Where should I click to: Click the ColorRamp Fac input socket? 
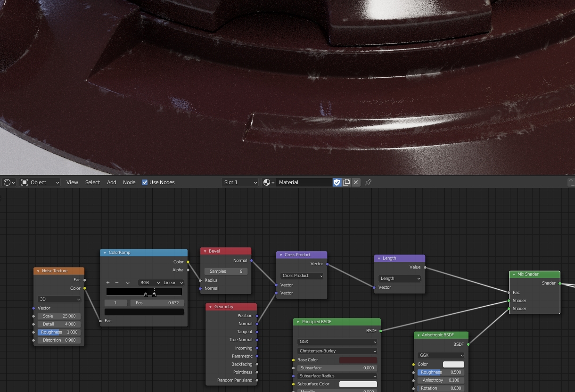[100, 321]
